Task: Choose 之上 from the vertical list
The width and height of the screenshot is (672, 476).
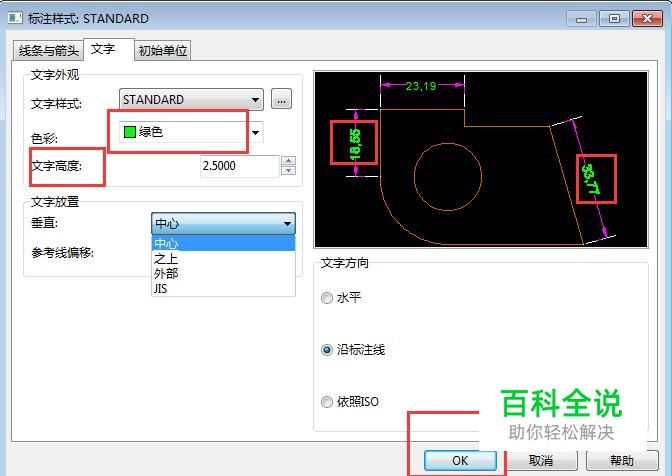Action: click(x=223, y=259)
